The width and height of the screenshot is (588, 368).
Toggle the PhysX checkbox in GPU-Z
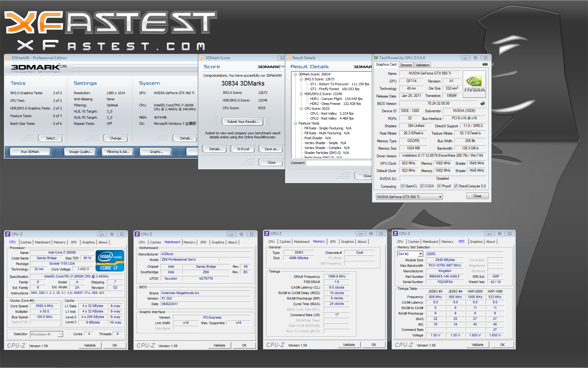pos(439,186)
